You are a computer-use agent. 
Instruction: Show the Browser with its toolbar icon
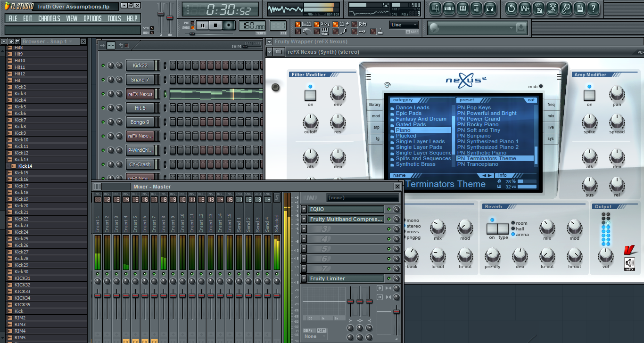click(476, 8)
